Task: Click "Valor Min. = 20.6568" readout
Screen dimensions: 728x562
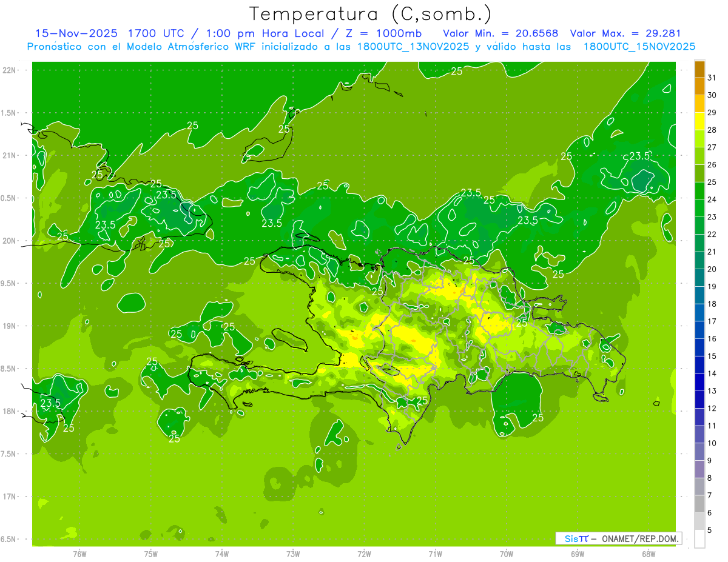Action: 500,33
